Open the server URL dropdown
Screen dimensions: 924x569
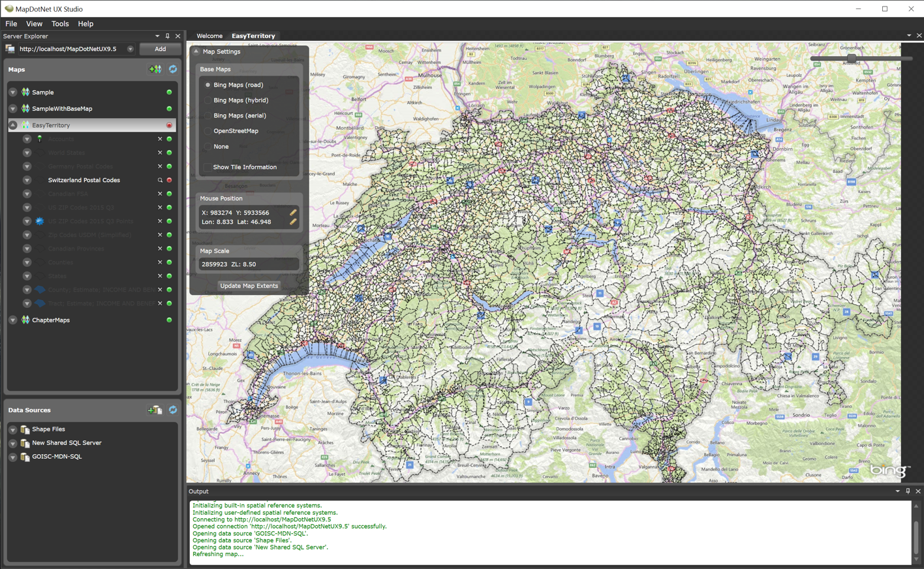point(131,49)
